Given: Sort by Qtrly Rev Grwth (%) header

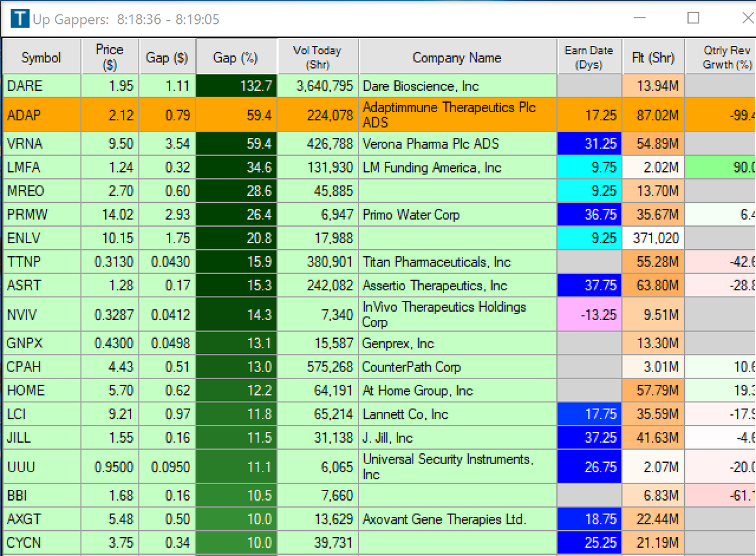Looking at the screenshot, I should click(721, 57).
